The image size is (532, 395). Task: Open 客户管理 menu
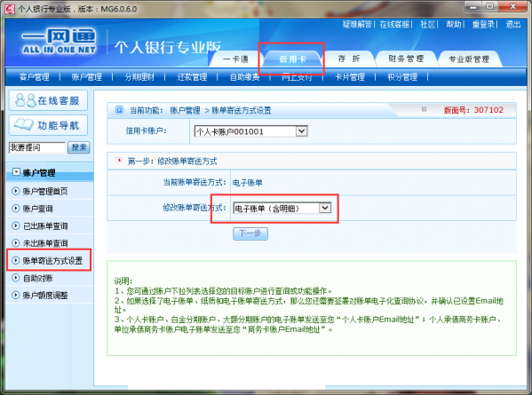35,77
